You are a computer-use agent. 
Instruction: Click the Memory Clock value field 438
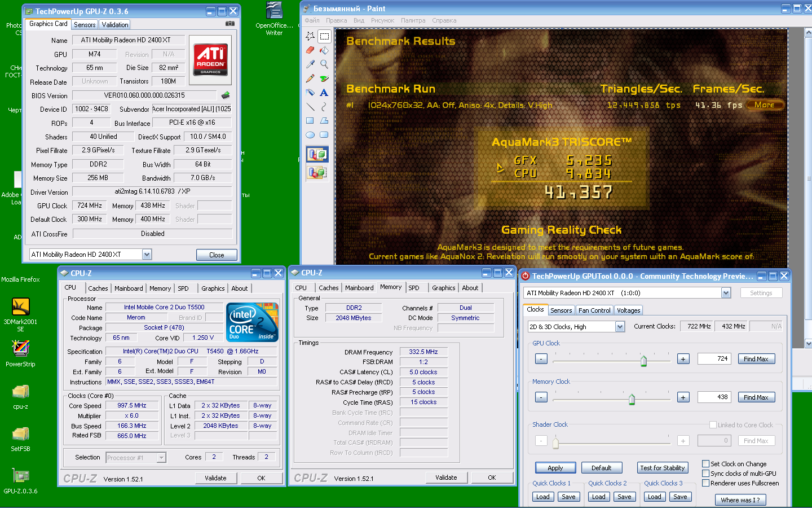(714, 397)
